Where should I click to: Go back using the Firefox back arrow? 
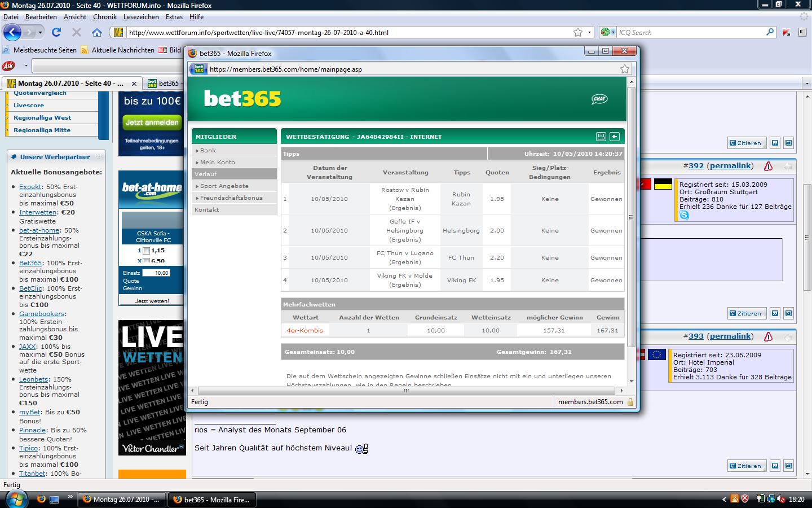coord(12,32)
